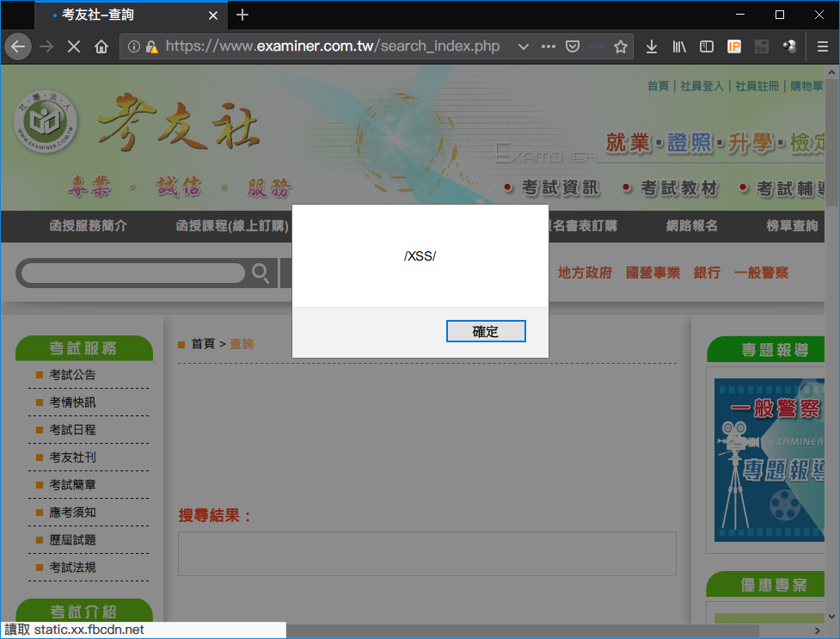Close the 考友社-查詢 tab
The image size is (840, 639).
point(213,15)
